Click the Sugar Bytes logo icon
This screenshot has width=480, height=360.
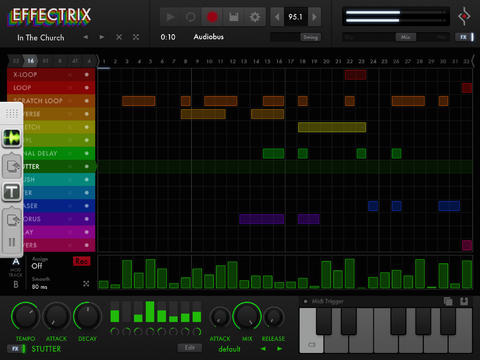click(x=464, y=17)
